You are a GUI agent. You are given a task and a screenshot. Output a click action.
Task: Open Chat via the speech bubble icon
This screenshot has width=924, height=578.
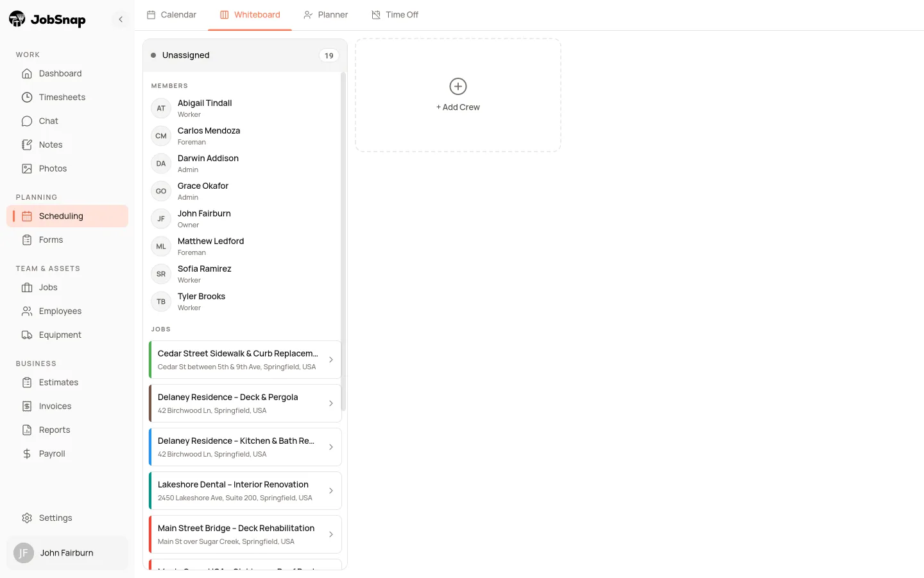pos(27,121)
